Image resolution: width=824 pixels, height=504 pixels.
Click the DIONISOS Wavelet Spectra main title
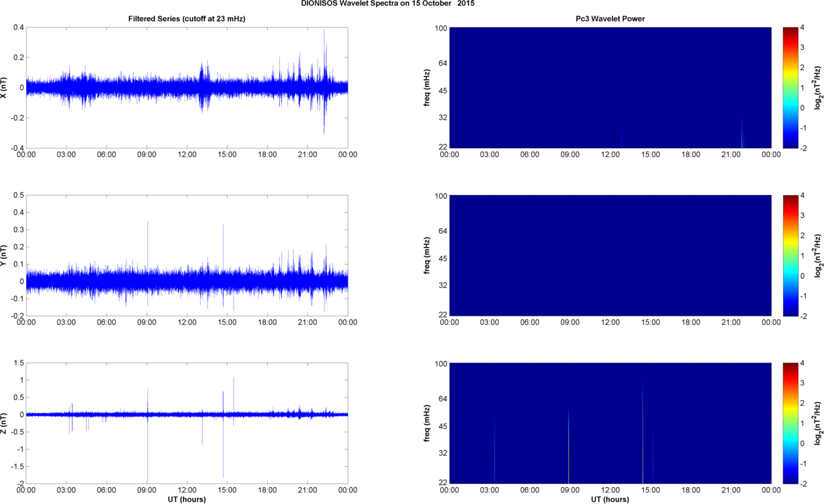tap(388, 4)
